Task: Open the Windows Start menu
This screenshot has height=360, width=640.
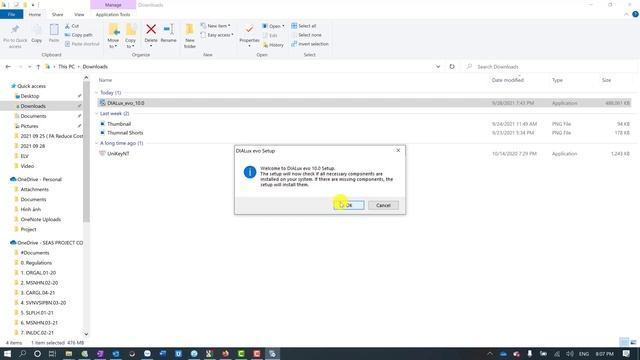Action: point(7,353)
